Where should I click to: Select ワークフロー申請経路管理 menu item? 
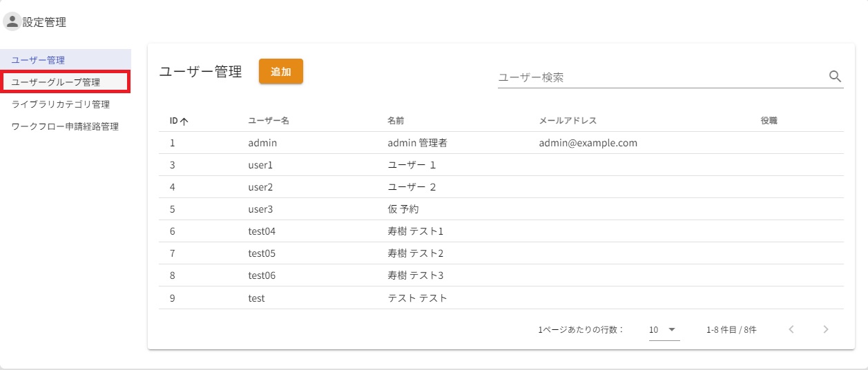[65, 126]
